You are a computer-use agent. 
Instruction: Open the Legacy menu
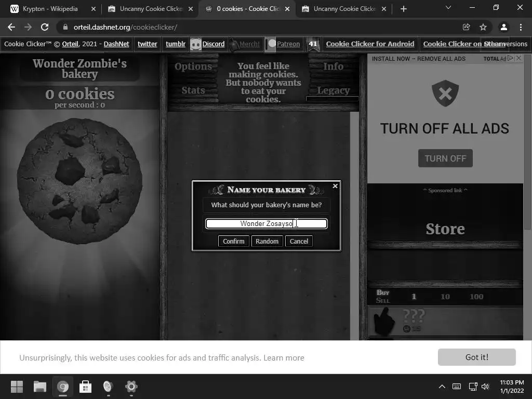(333, 90)
